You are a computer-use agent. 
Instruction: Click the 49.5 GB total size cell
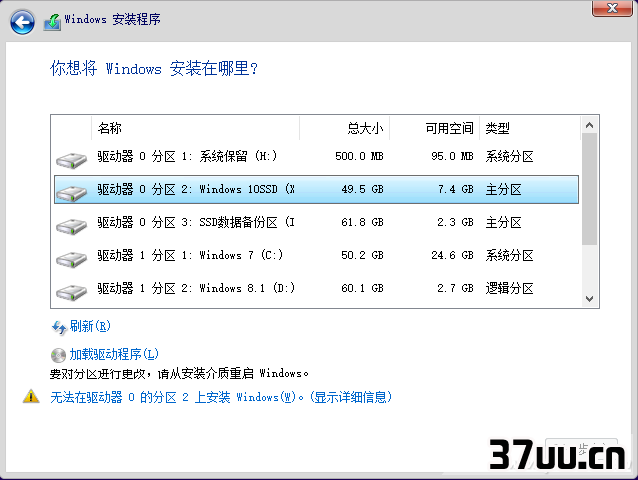(363, 189)
